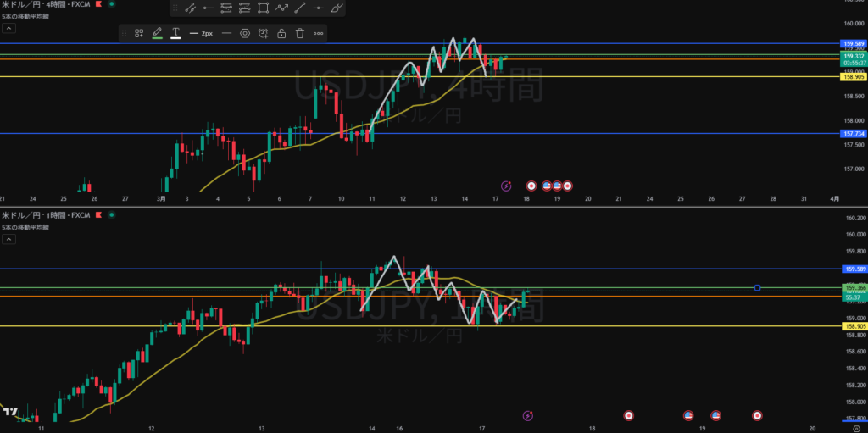Open the green underlined pencil line color swatch

pos(157,33)
